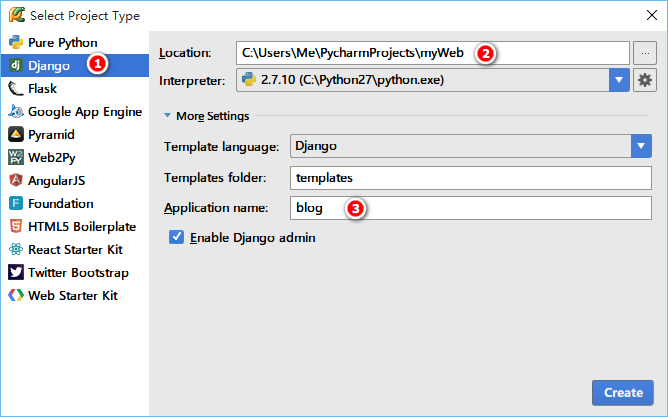Click the Templates folder input field
The height and width of the screenshot is (417, 668).
[x=471, y=178]
